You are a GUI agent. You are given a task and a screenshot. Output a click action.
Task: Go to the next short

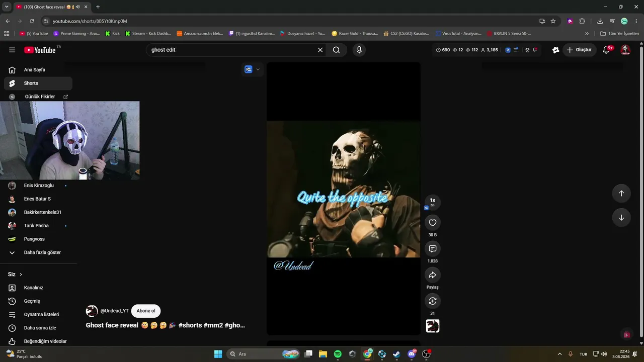[621, 218]
